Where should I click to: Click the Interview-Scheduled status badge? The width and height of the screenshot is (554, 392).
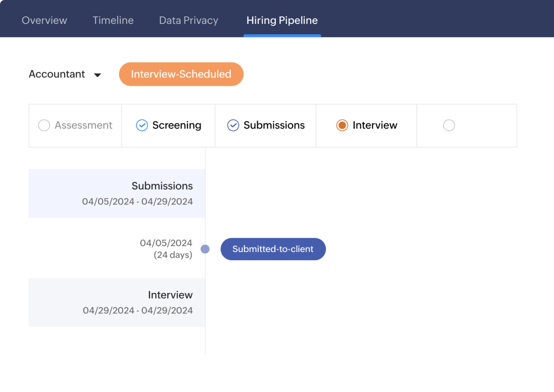[181, 74]
